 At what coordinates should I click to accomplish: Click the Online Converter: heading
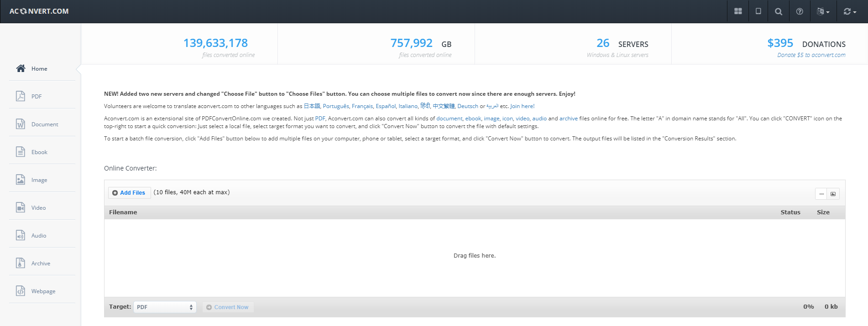[x=131, y=168]
